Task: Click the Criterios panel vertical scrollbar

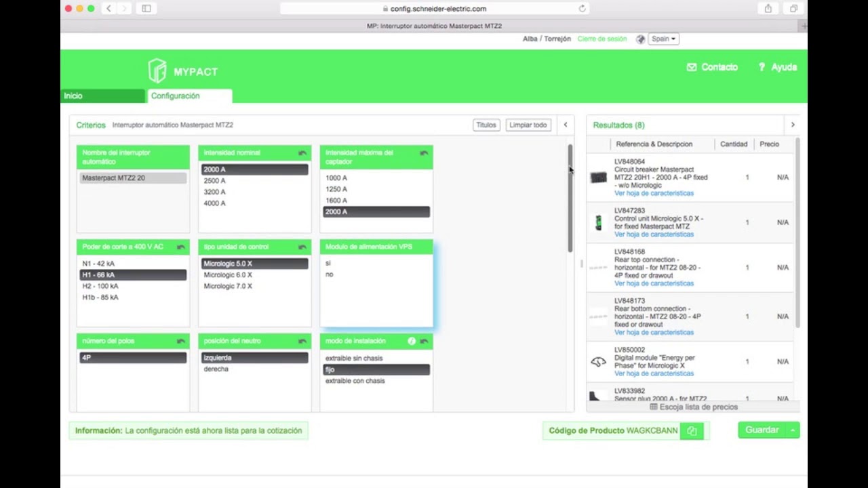Action: (x=570, y=198)
